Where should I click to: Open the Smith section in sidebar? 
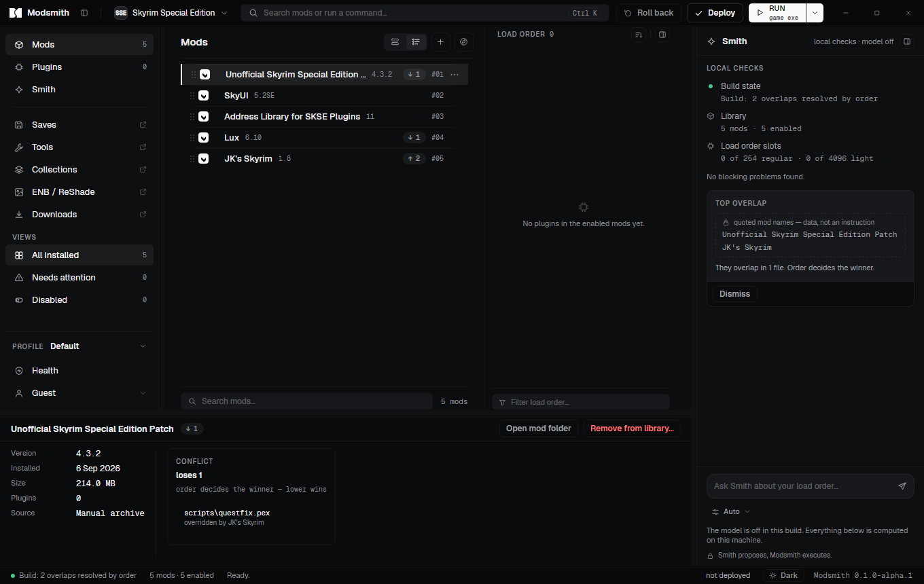[x=79, y=90]
